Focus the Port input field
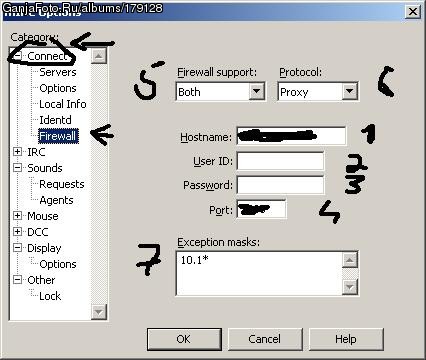Screen dimensions: 426x360 pyautogui.click(x=261, y=209)
